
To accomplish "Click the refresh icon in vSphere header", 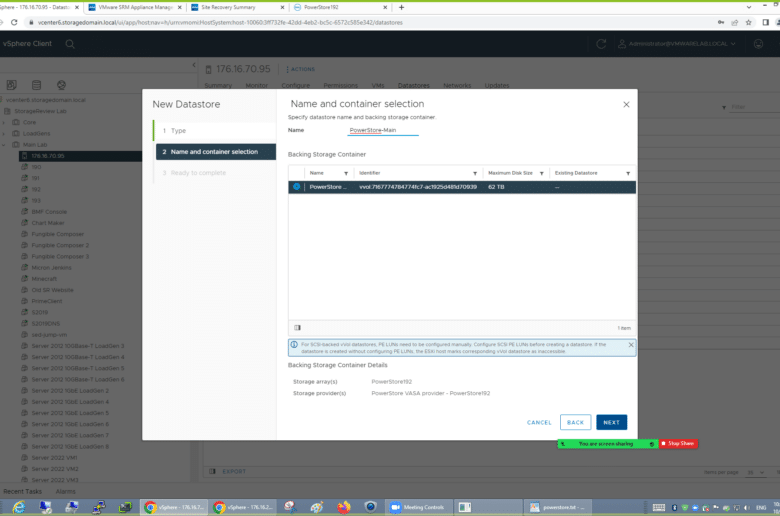I will click(x=601, y=44).
